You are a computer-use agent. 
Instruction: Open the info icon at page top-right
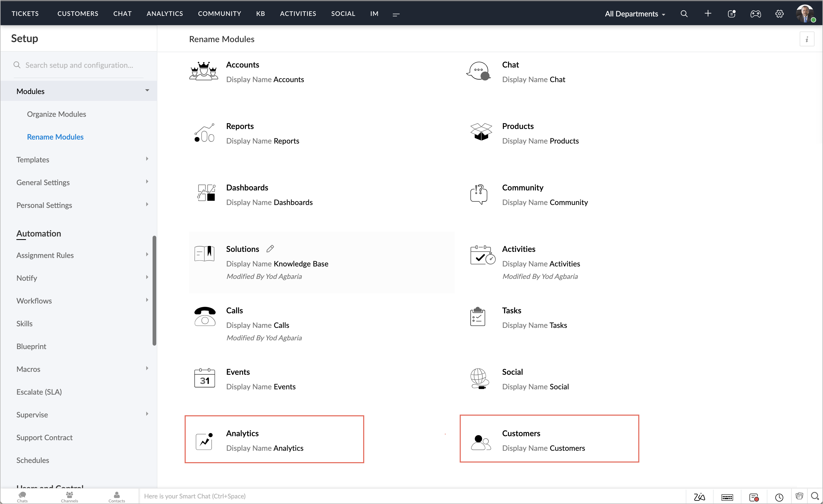[x=807, y=39]
